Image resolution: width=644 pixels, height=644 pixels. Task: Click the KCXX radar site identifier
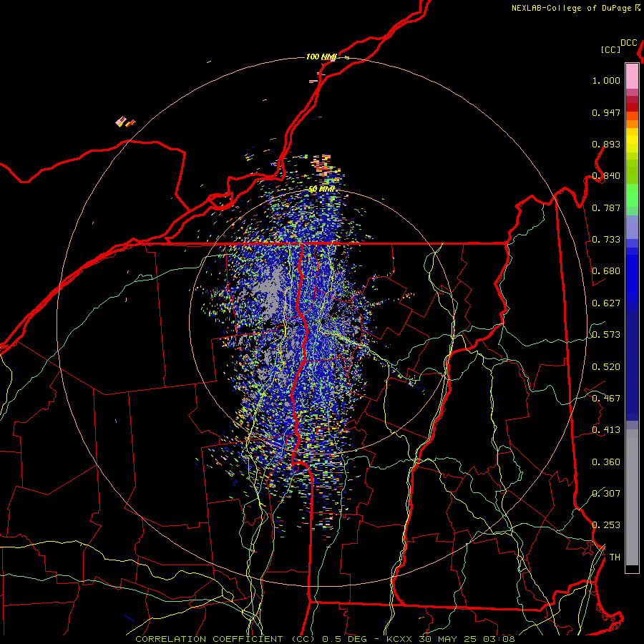399,639
